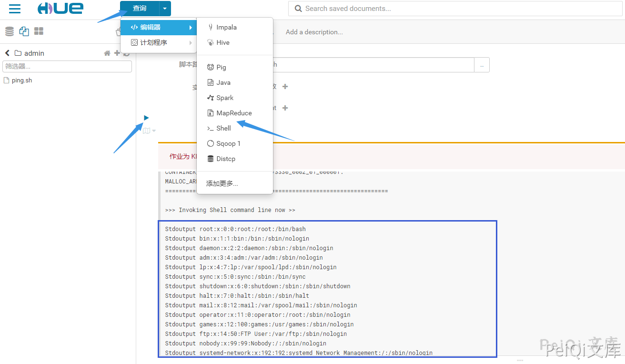
Task: Run the script with the play icon
Action: [146, 118]
